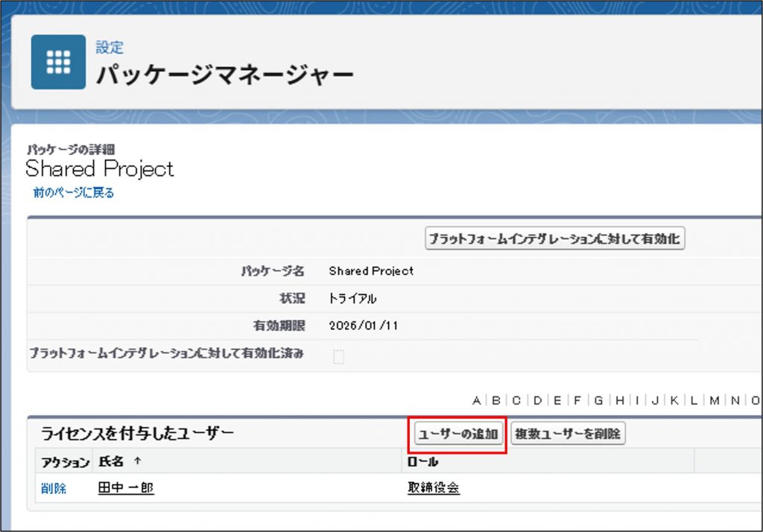Screen dimensions: 763x532
Task: Click the ロール column header
Action: (x=422, y=462)
